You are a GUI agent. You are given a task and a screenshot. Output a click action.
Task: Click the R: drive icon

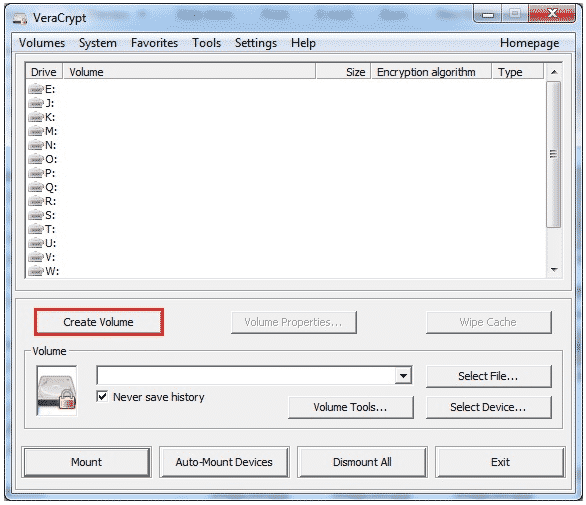pos(36,201)
